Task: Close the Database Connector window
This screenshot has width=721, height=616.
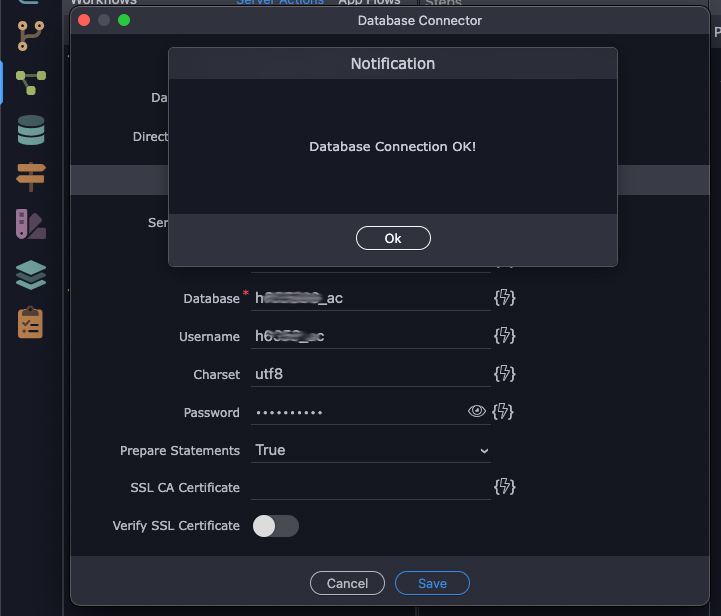Action: tap(84, 20)
